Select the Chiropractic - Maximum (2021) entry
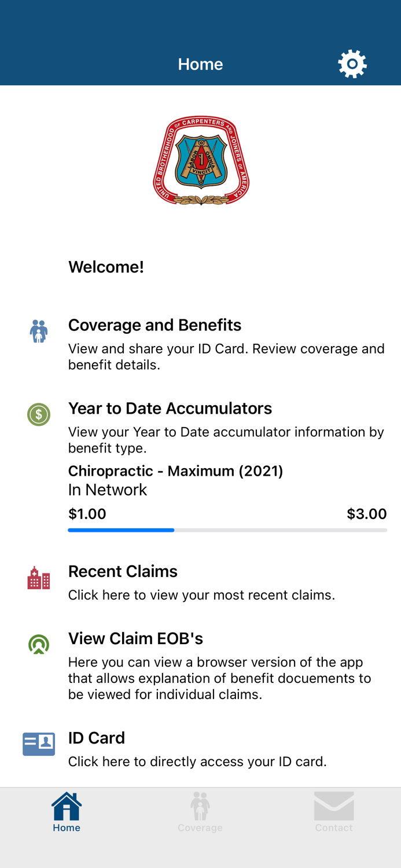The width and height of the screenshot is (401, 868). pyautogui.click(x=175, y=471)
